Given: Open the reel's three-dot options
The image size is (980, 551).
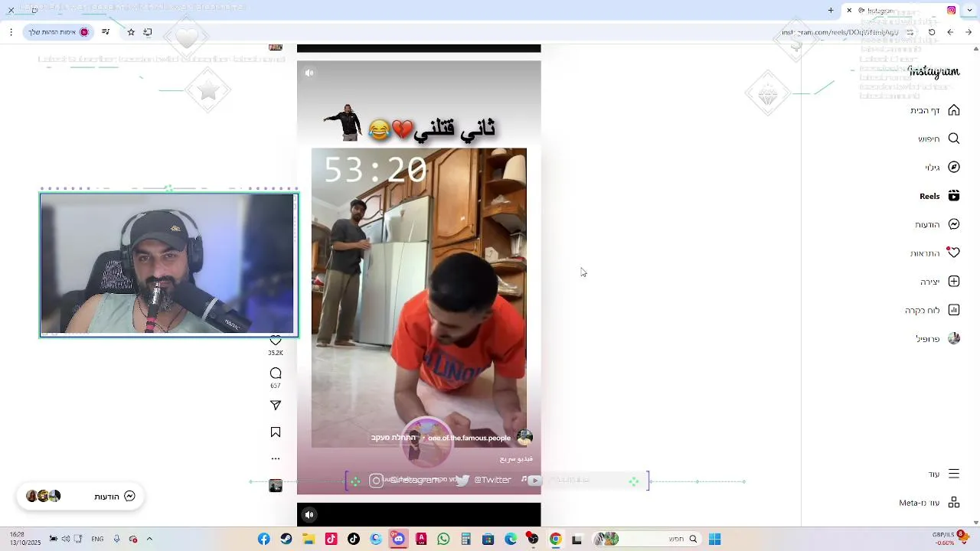Looking at the screenshot, I should 276,459.
